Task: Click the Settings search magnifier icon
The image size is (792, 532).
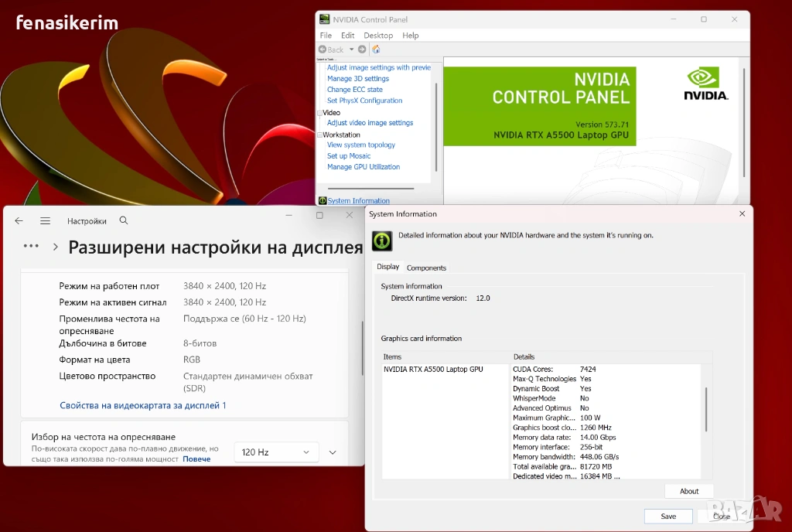Action: (x=124, y=221)
